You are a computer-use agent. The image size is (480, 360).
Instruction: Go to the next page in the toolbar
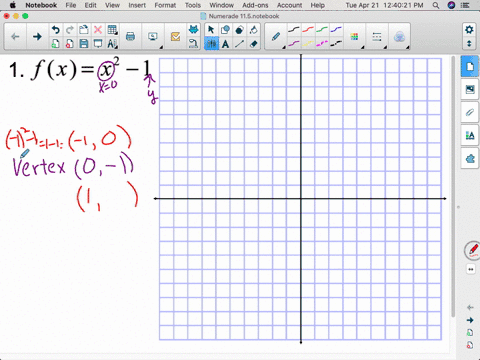click(x=37, y=37)
